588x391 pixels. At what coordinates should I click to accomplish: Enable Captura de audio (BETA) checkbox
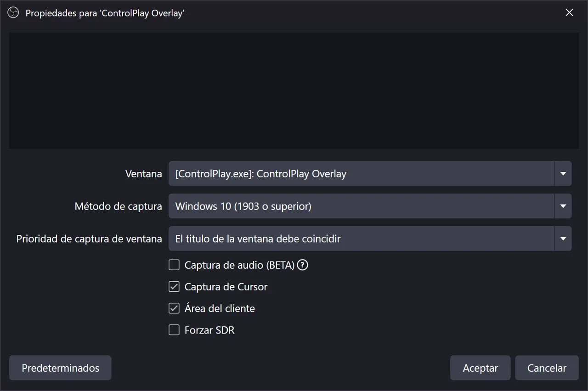(x=174, y=265)
